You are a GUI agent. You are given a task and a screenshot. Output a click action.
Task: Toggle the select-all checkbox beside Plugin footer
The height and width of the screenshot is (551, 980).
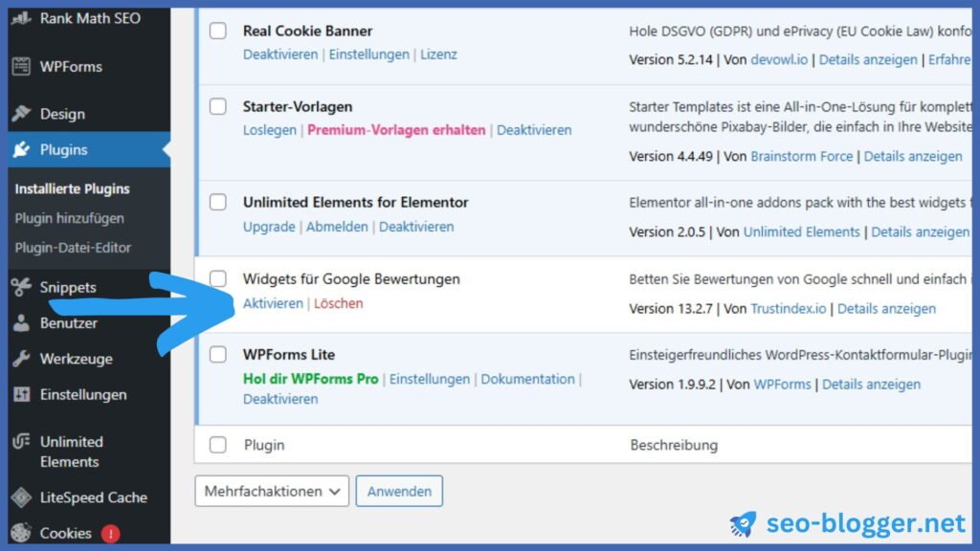point(218,445)
